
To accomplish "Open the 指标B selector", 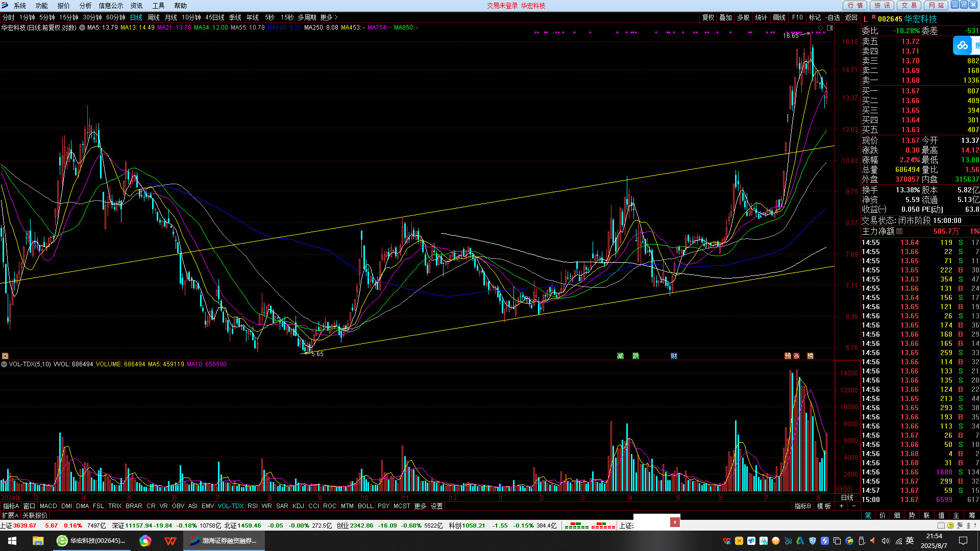I will tap(802, 506).
